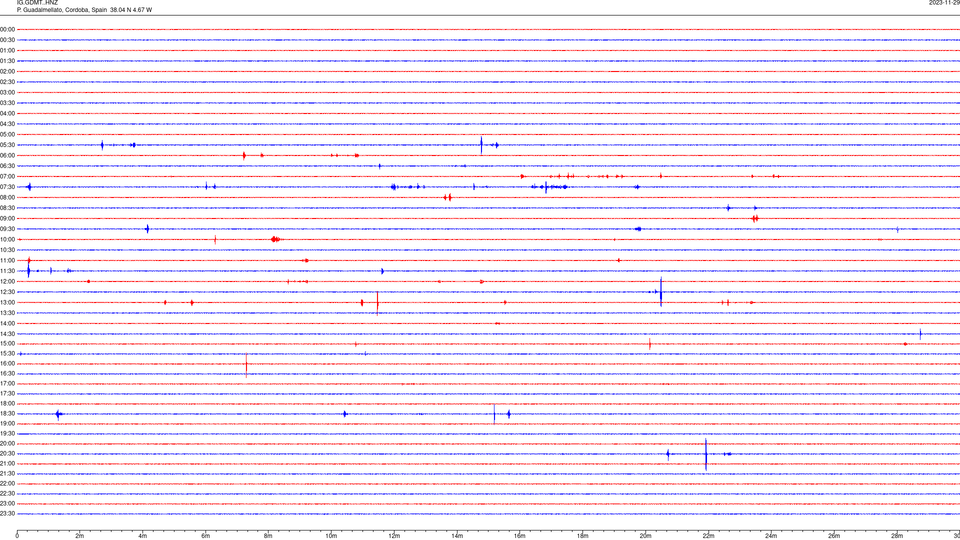Click the station code IG.GDMT..HNZ header
Image resolution: width=960 pixels, height=540 pixels.
tap(37, 2)
